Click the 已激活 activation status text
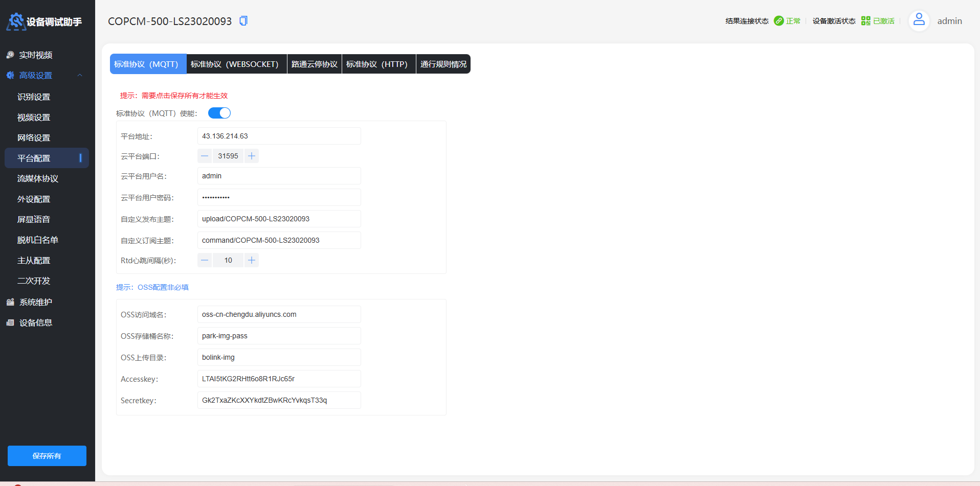This screenshot has width=980, height=486. [x=884, y=21]
